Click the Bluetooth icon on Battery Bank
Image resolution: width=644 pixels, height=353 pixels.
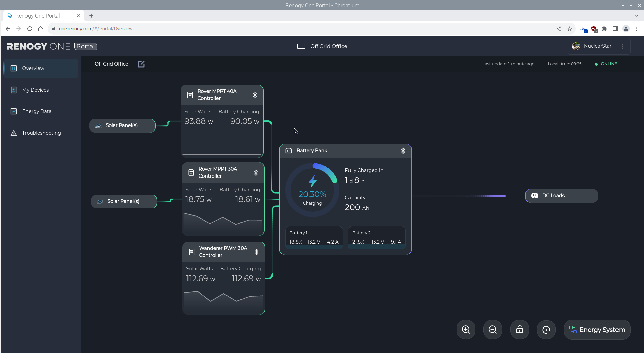[403, 151]
